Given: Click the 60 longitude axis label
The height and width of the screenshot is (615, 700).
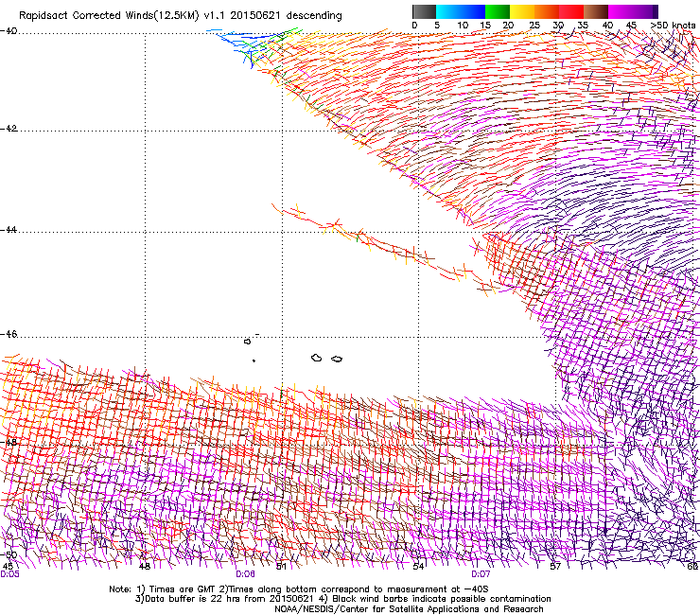Looking at the screenshot, I should [692, 566].
